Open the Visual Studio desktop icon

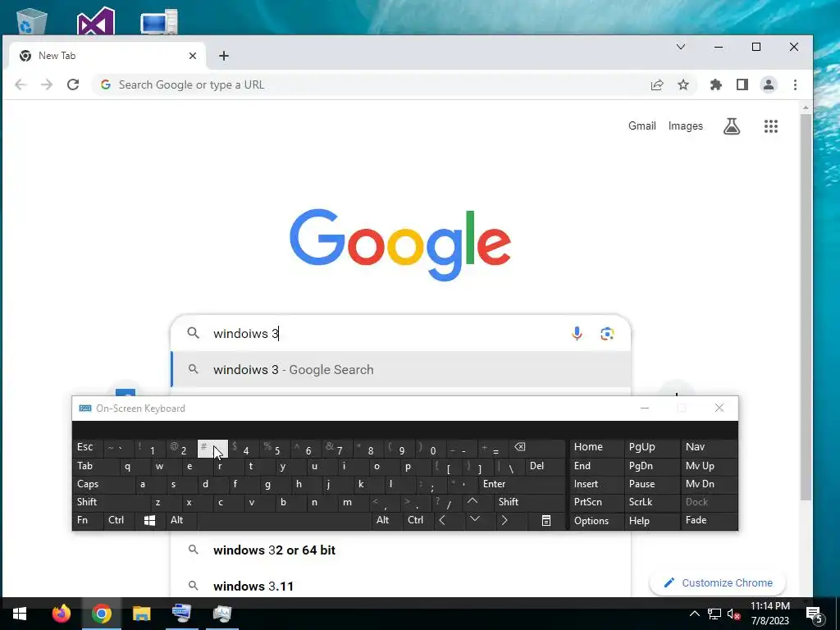pos(95,21)
